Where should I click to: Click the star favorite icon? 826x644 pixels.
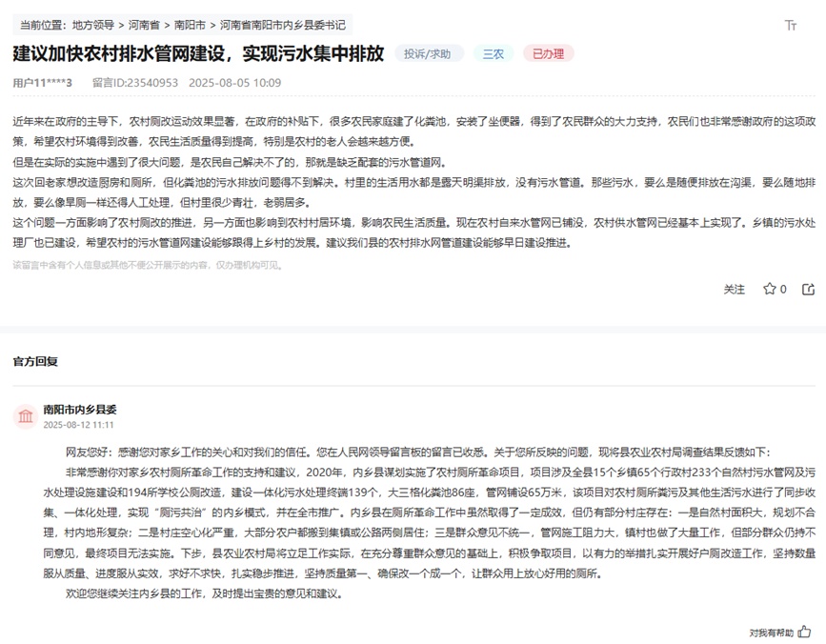[x=769, y=289]
